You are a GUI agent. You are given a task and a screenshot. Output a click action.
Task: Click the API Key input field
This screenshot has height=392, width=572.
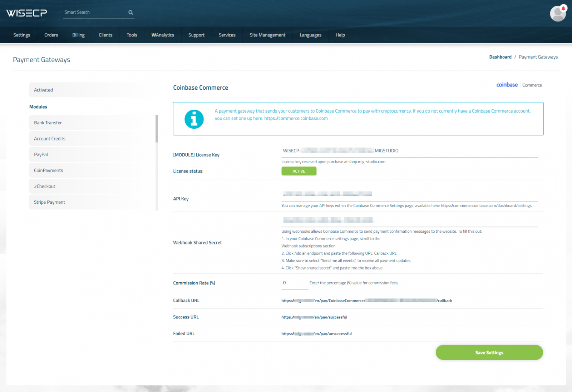tap(410, 194)
